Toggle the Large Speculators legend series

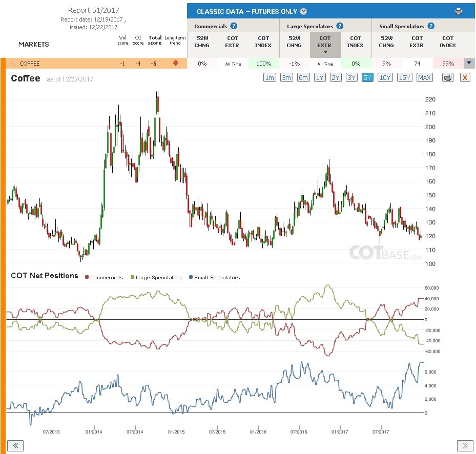point(156,277)
